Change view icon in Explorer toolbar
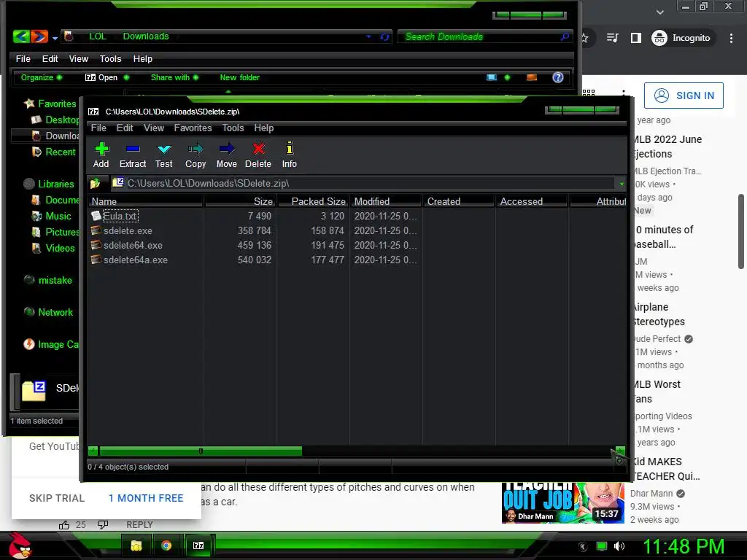This screenshot has height=560, width=747. (492, 77)
